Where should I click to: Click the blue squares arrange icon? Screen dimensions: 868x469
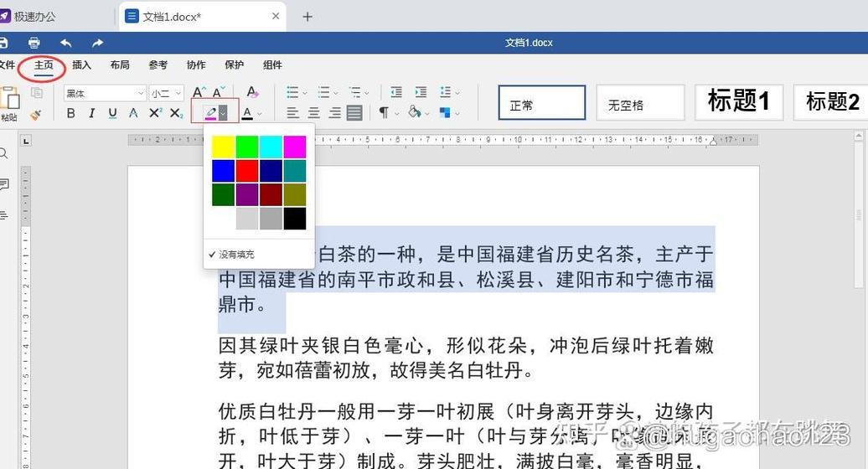coord(445,113)
